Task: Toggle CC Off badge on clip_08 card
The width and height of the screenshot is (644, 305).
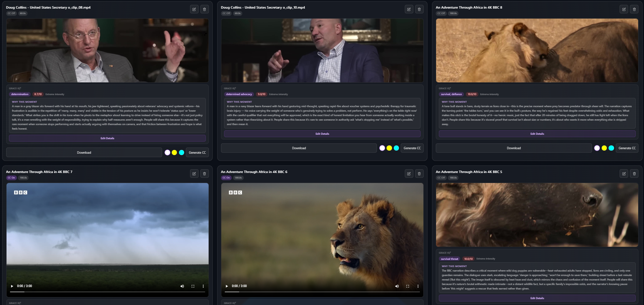Action: pos(11,13)
